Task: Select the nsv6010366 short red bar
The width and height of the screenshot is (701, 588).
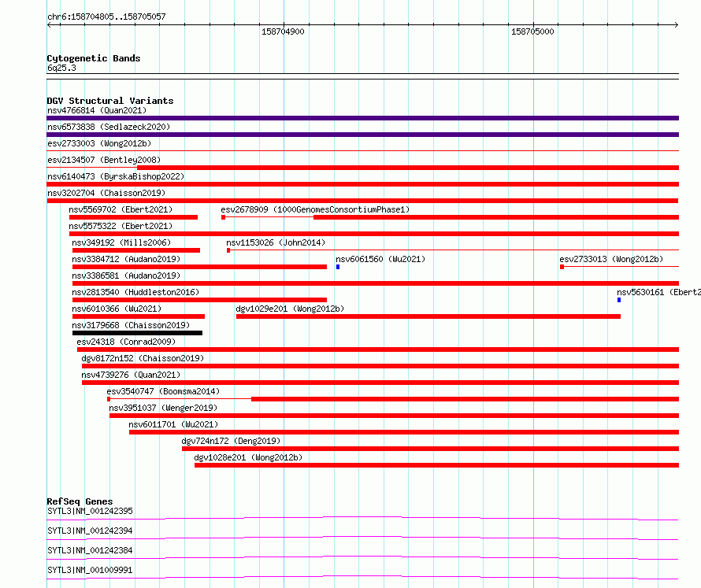Action: click(139, 316)
